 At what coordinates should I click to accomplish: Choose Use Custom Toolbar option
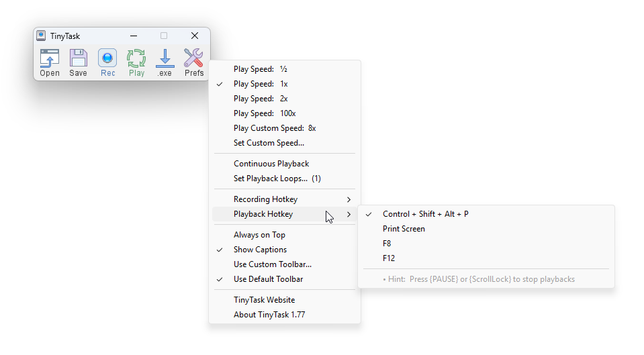(x=285, y=264)
